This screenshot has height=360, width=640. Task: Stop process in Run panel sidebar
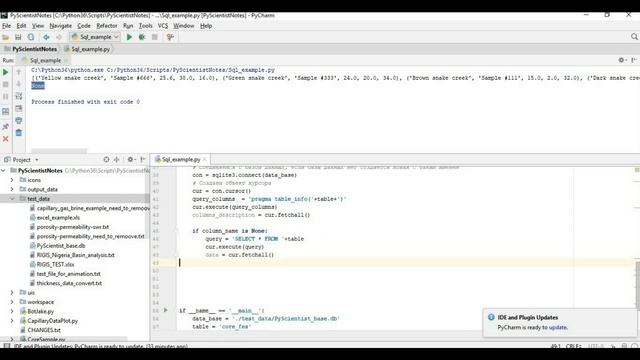[x=6, y=84]
